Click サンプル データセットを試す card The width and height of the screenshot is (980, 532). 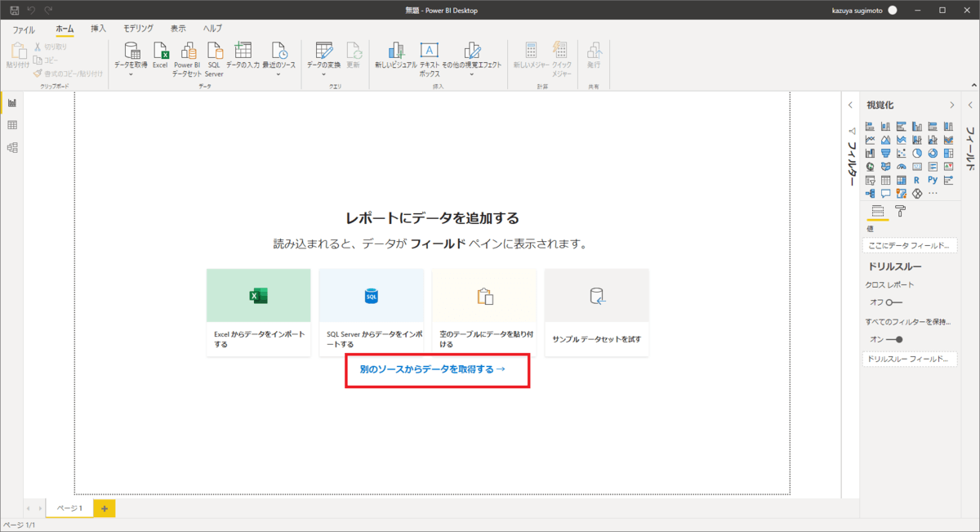[x=597, y=312]
